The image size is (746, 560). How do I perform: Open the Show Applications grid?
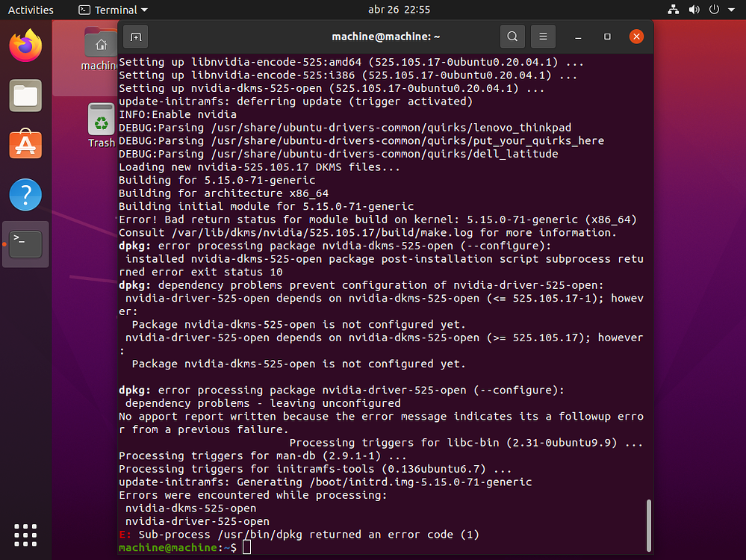click(25, 535)
